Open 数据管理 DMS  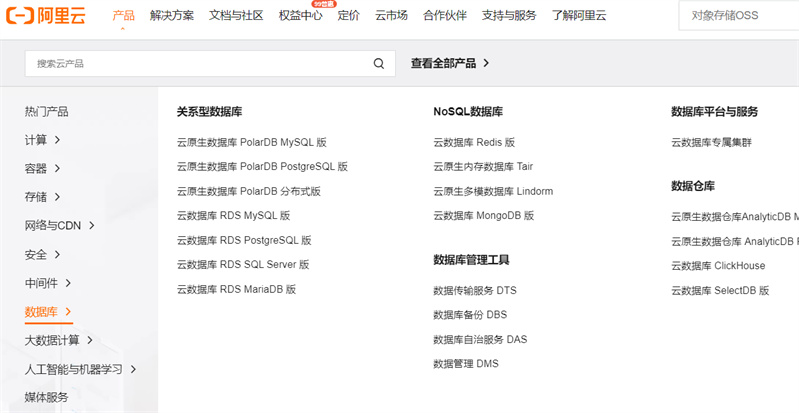click(x=466, y=364)
